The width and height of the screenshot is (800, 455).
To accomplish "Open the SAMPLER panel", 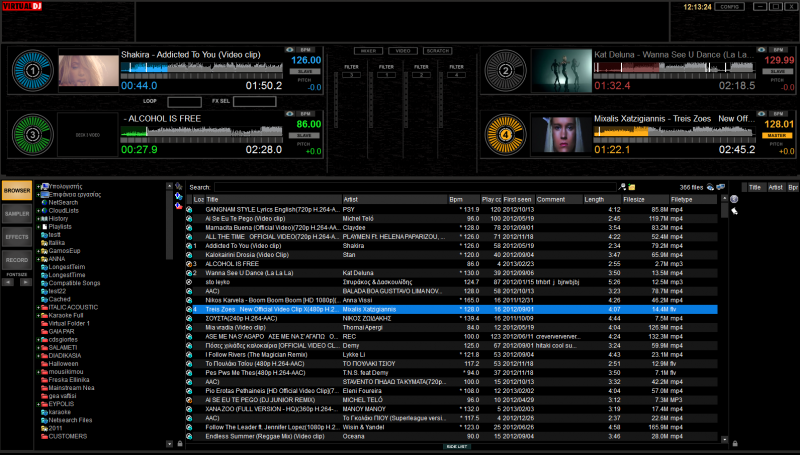I will coord(17,214).
